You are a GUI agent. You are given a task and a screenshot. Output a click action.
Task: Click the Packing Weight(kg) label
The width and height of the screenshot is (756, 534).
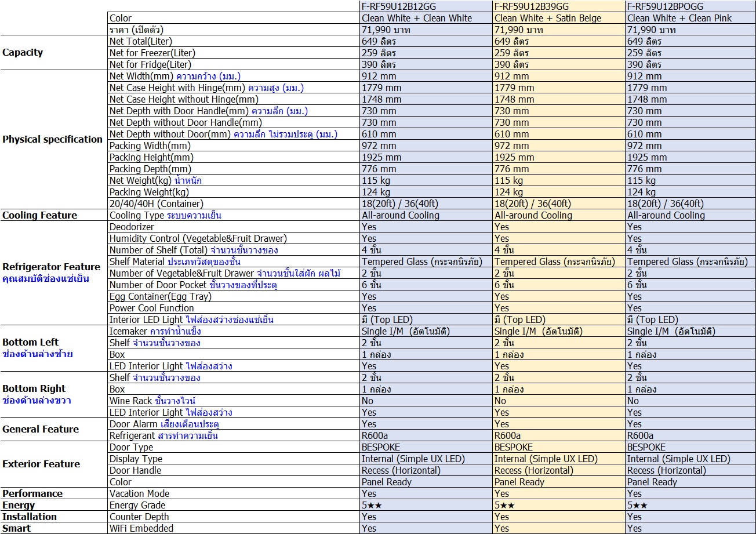click(149, 192)
